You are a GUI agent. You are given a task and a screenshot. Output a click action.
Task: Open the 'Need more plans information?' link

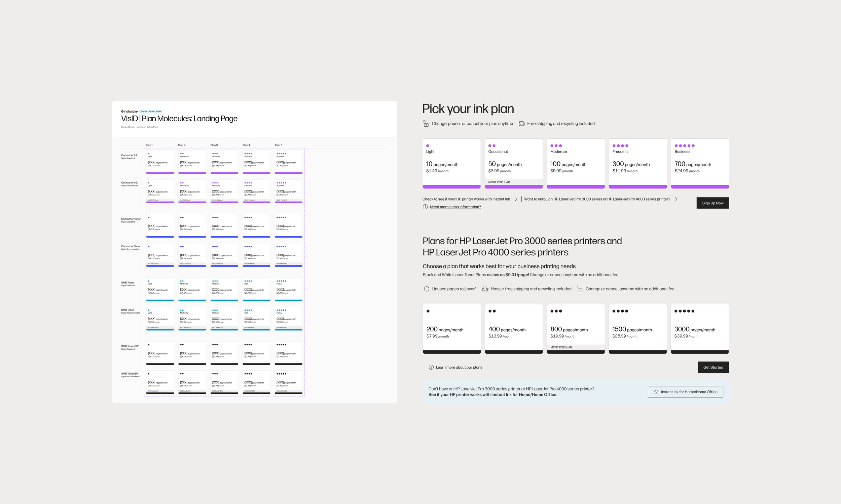point(455,207)
